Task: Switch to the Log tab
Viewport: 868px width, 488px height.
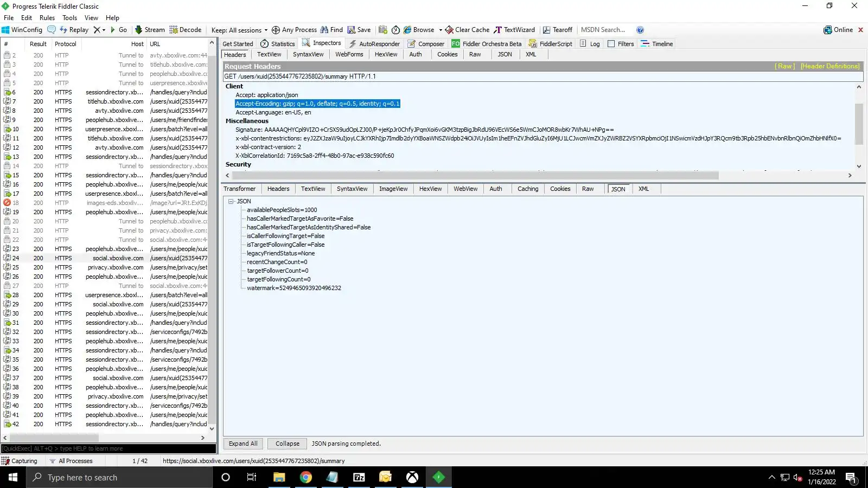Action: 590,44
